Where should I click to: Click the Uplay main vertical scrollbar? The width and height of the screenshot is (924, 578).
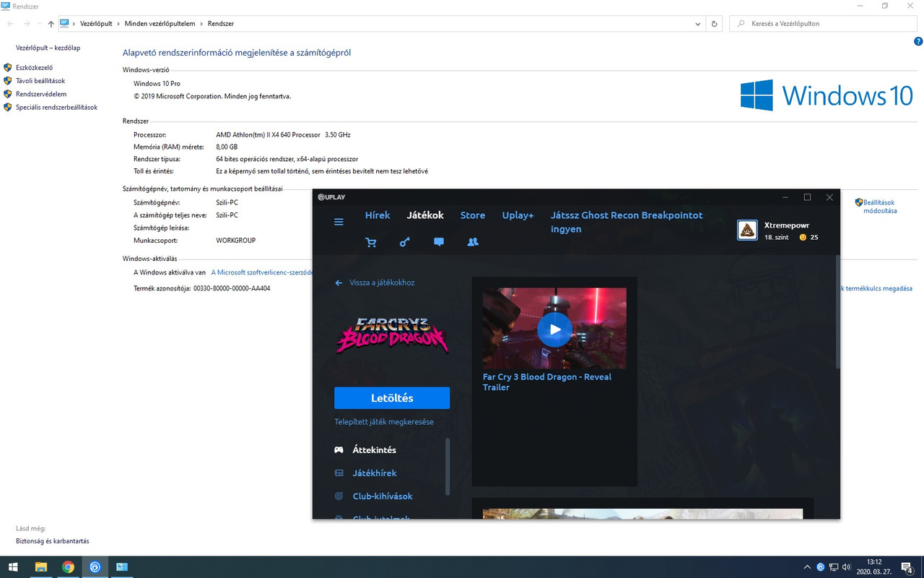[837, 312]
